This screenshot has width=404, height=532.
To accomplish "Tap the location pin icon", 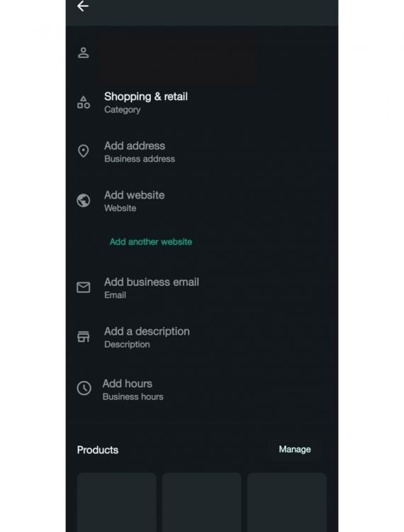I will click(84, 151).
